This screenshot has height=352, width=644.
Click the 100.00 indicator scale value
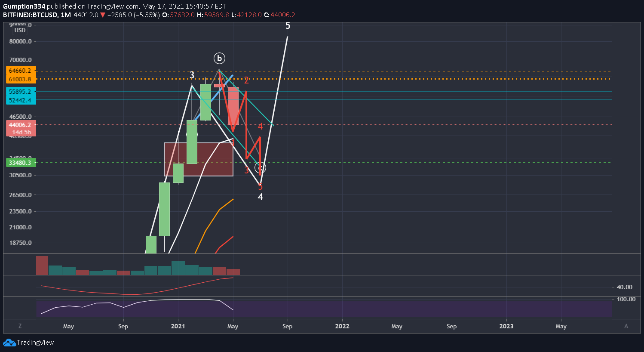click(x=626, y=299)
